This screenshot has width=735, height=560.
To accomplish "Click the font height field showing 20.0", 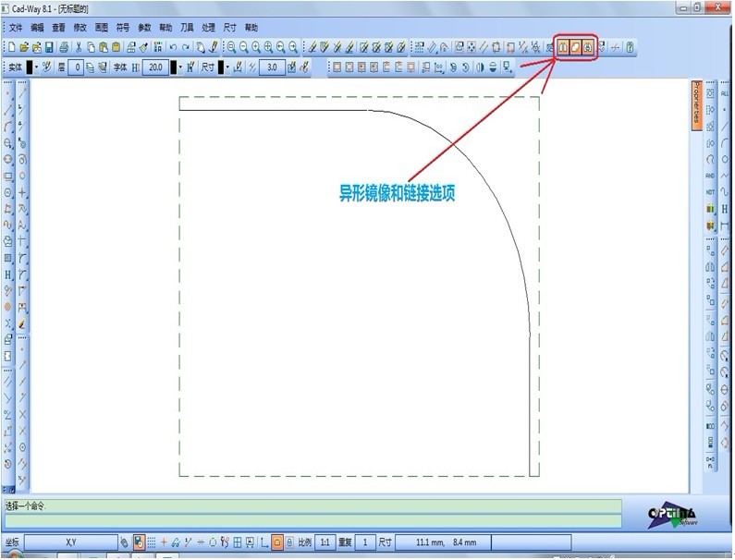I will tap(155, 67).
